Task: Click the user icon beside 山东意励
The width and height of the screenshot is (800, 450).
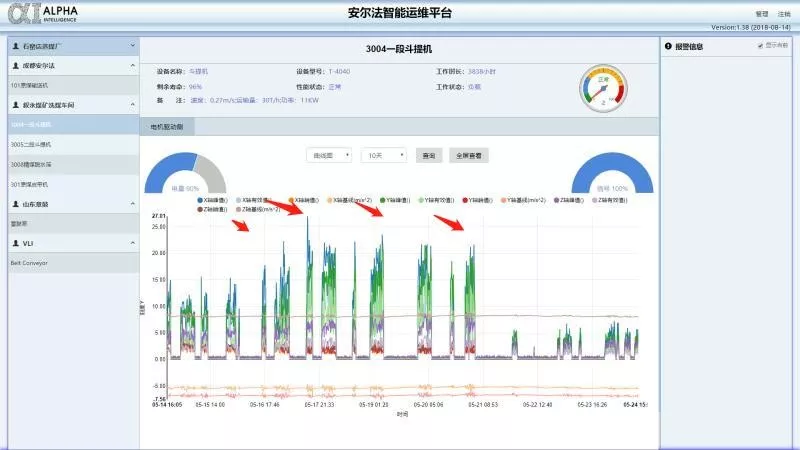Action: tap(14, 204)
